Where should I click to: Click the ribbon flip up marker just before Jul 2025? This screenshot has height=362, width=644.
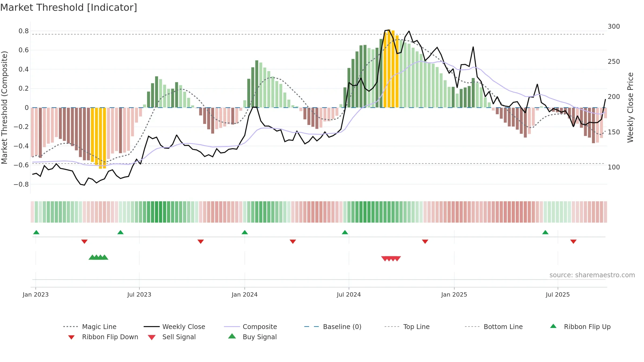click(x=545, y=232)
